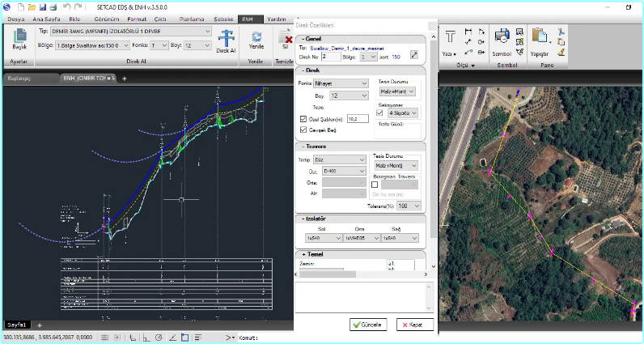The image size is (644, 344).
Task: Toggle the polar tracking icon in status bar
Action: pos(159,338)
